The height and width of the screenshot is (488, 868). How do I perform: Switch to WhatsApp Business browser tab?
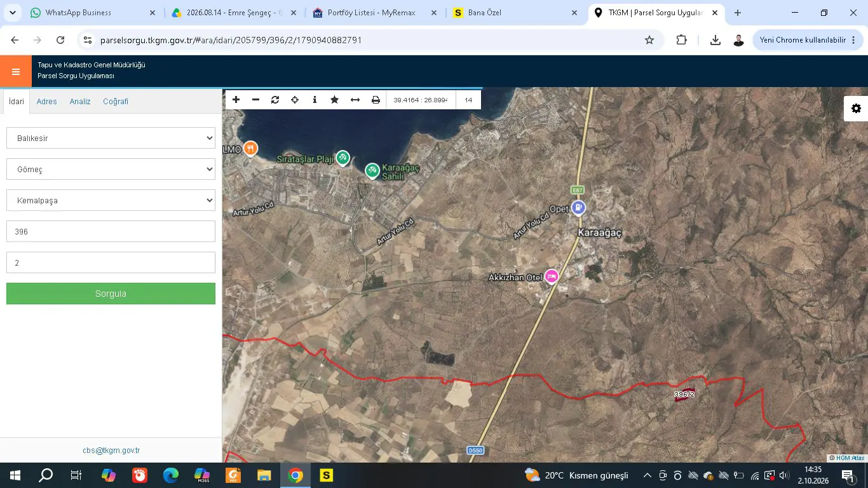(x=92, y=13)
